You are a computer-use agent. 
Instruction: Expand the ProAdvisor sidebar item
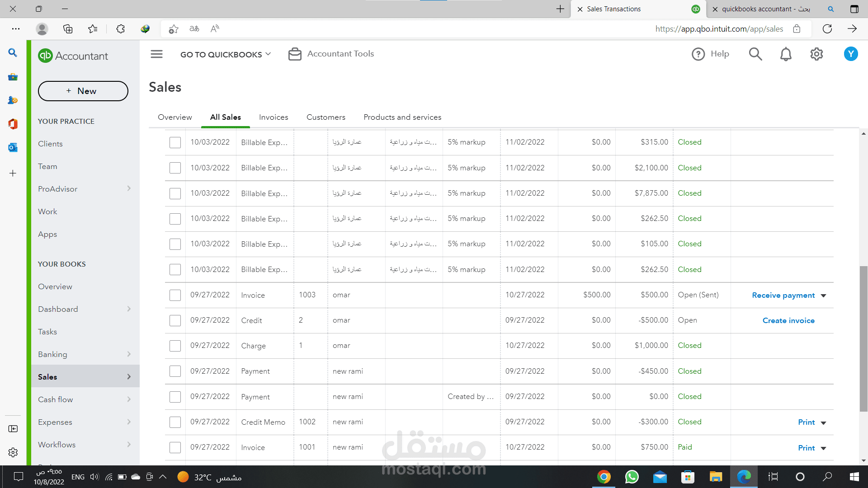coord(129,188)
